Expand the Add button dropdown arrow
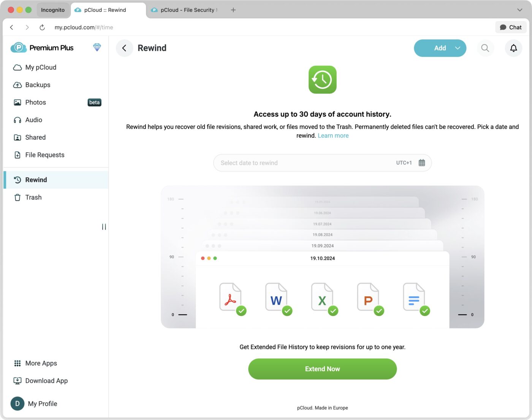The image size is (532, 420). [458, 48]
